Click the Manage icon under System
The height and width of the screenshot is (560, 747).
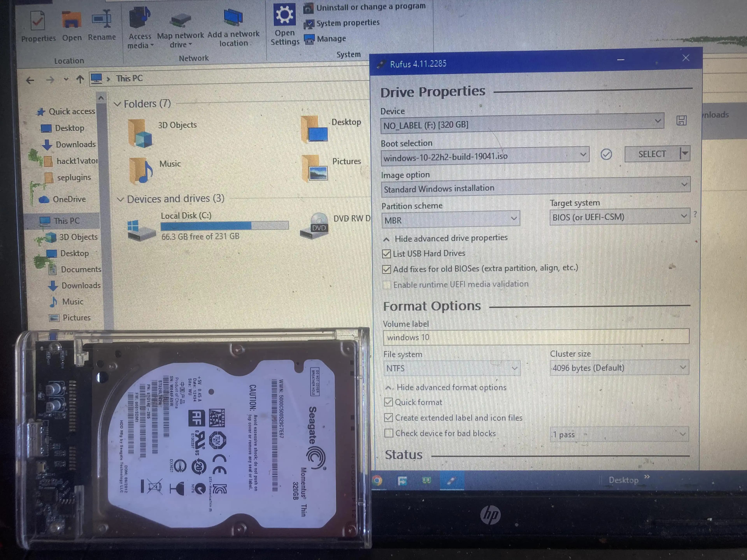coord(309,39)
